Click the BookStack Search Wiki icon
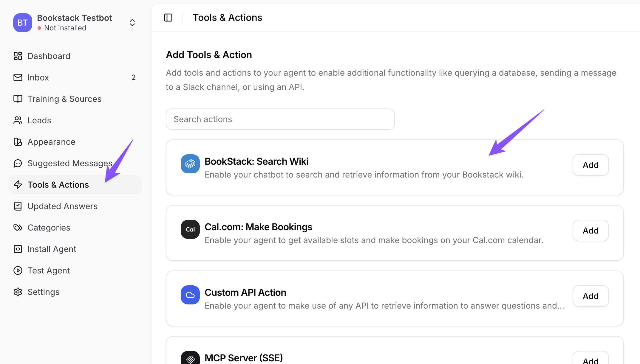640x364 pixels. (x=190, y=164)
